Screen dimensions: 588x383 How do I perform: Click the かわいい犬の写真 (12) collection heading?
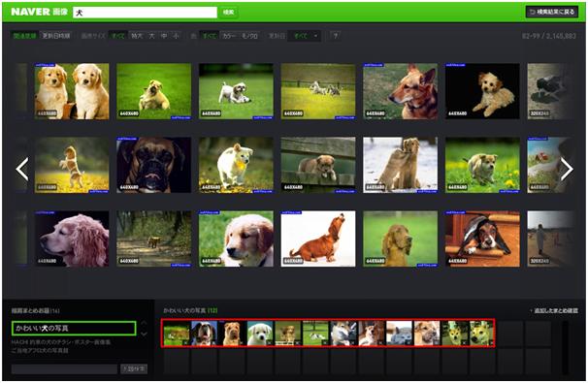coord(190,310)
